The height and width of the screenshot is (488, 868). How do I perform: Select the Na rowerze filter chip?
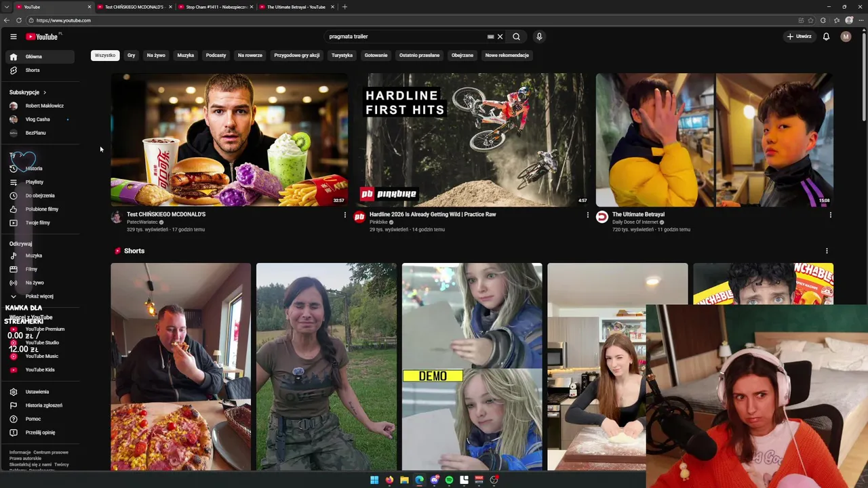[x=250, y=56]
